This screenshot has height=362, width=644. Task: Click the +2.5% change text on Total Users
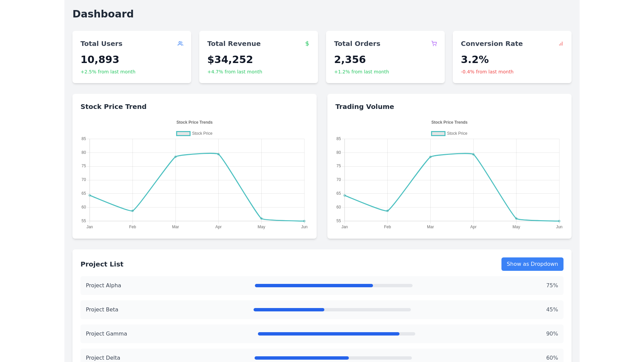click(108, 71)
